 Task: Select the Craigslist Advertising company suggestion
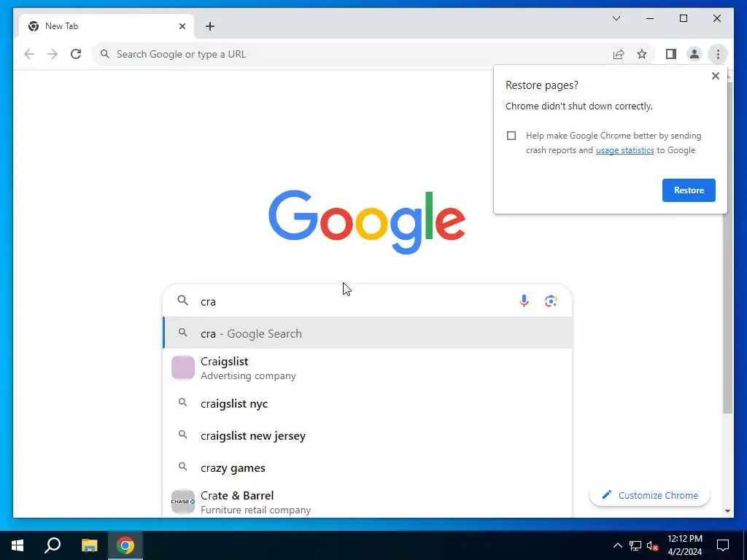click(x=368, y=368)
